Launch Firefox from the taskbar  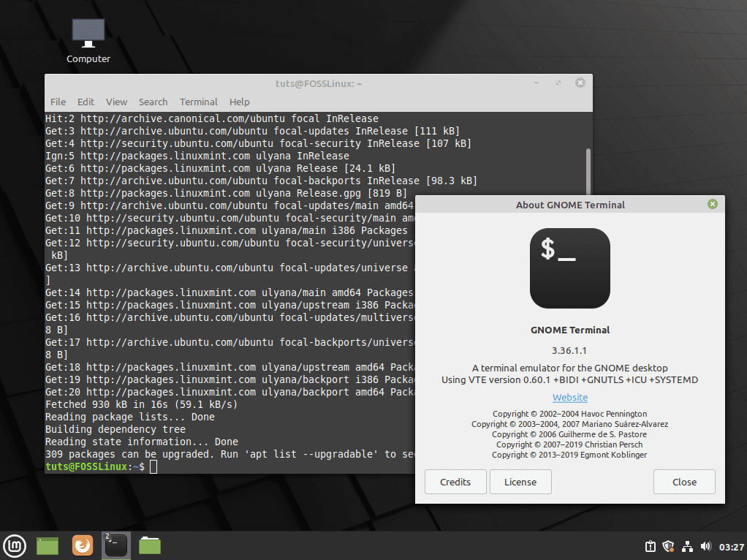[82, 545]
